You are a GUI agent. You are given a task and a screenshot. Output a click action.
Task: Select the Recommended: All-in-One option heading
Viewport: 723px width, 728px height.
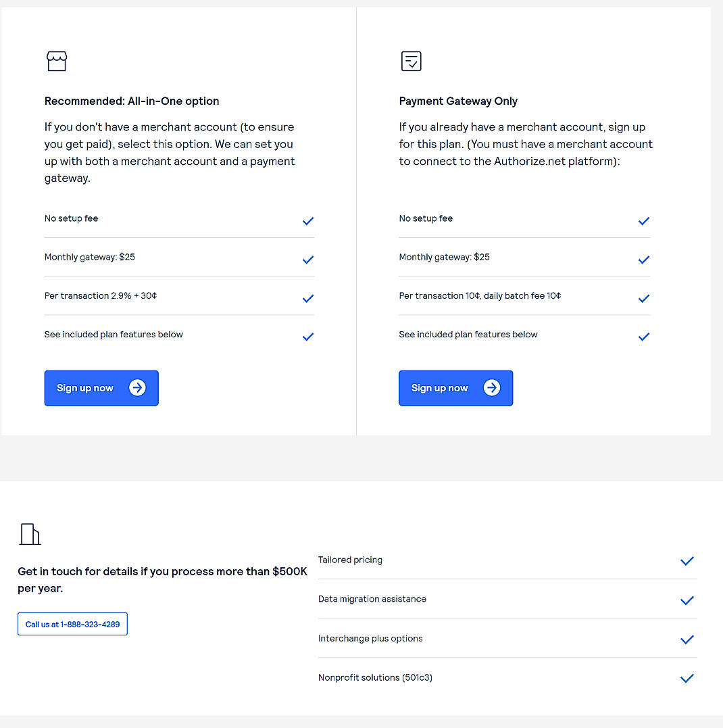click(132, 101)
